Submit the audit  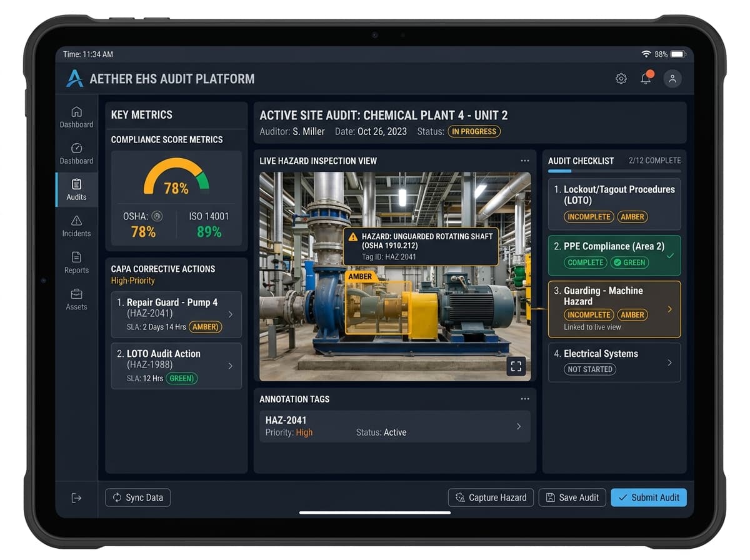pos(649,497)
